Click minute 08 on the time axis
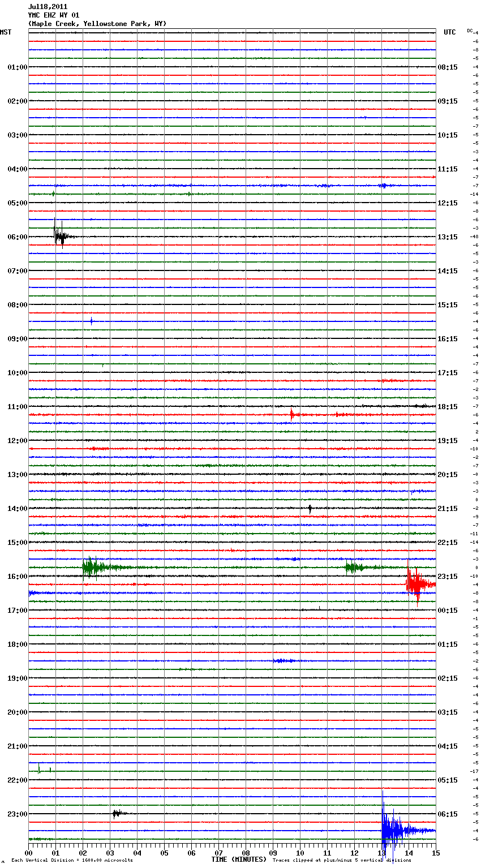Screen dimensions: 481x868 tap(246, 853)
